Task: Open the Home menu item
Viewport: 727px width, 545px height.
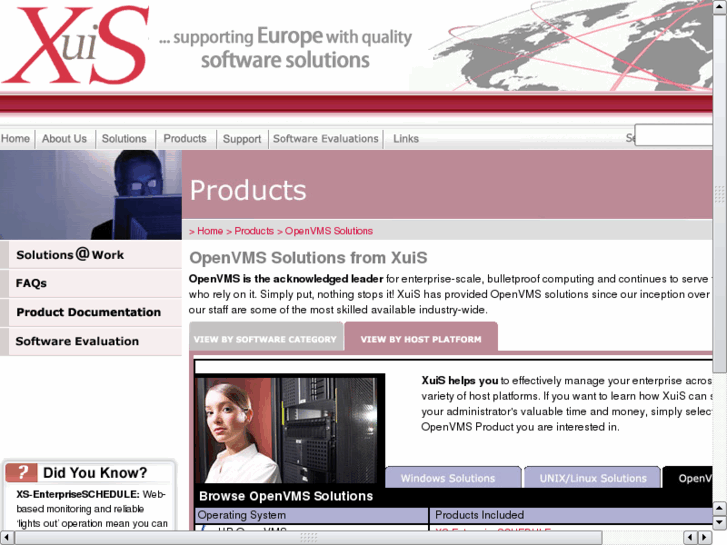Action: coord(15,139)
